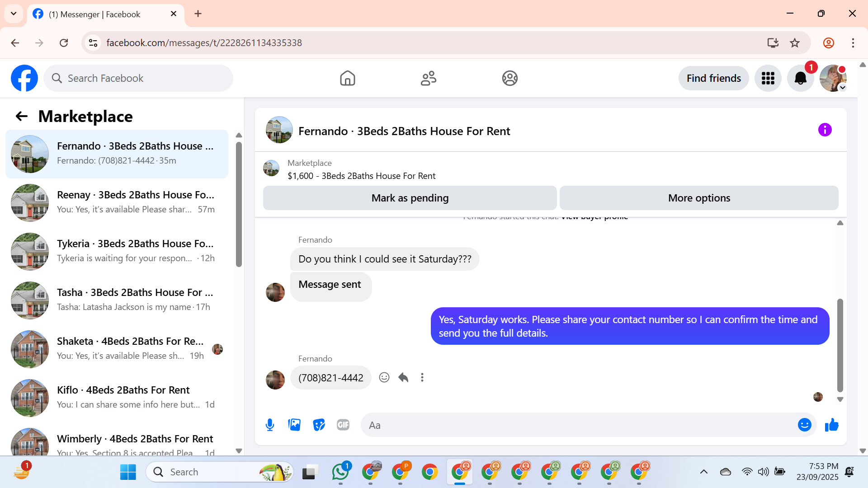This screenshot has width=868, height=488.
Task: Click Fernando's avatar beside phone number message
Action: point(275,380)
